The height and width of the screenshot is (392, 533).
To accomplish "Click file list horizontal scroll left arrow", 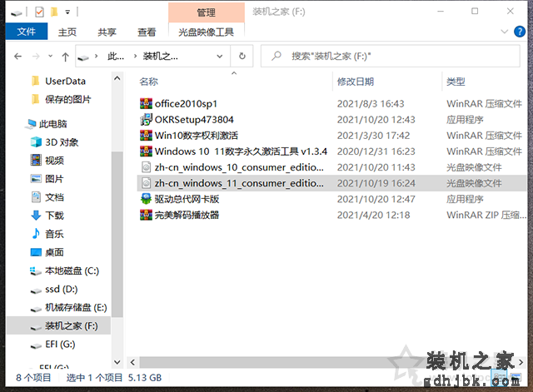I will tap(132, 362).
